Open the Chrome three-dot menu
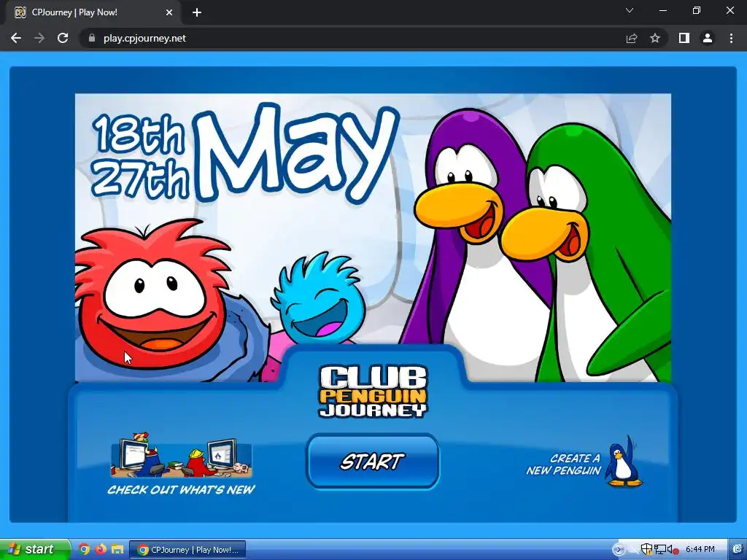 click(x=731, y=38)
